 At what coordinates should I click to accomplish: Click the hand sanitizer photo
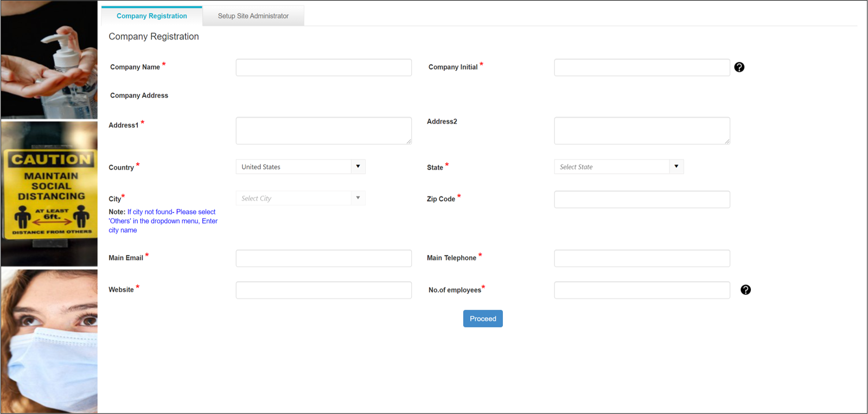(x=49, y=60)
